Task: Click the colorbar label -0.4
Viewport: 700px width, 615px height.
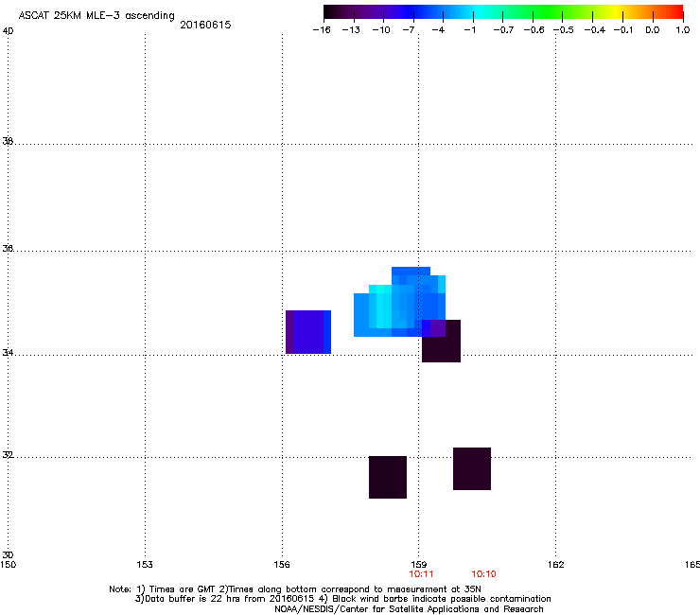Action: [594, 30]
